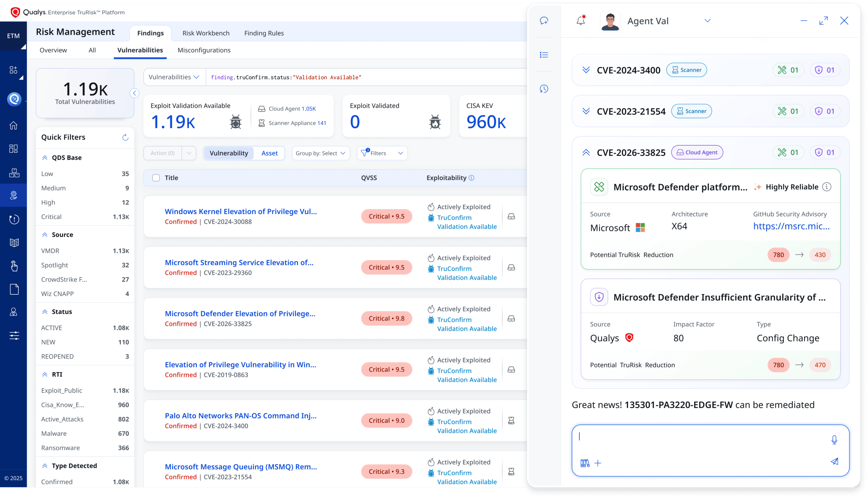This screenshot has width=868, height=498.
Task: Open the msrc GitHub Security Advisory link
Action: click(x=791, y=226)
